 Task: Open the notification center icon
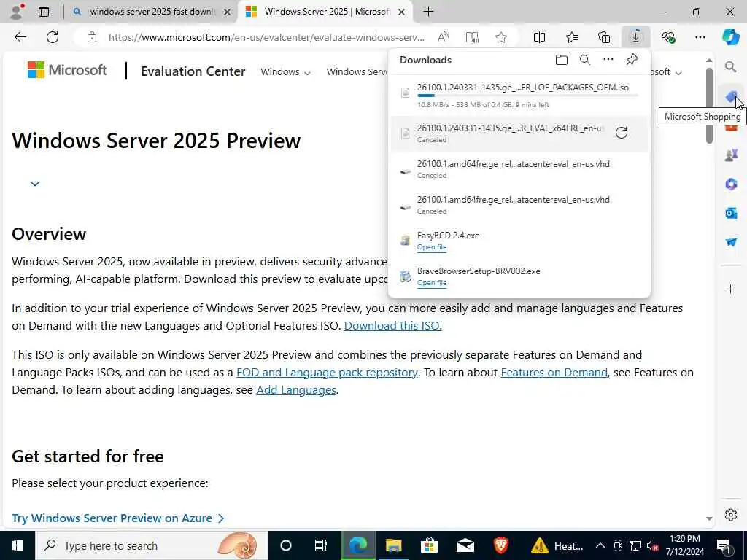(x=724, y=546)
